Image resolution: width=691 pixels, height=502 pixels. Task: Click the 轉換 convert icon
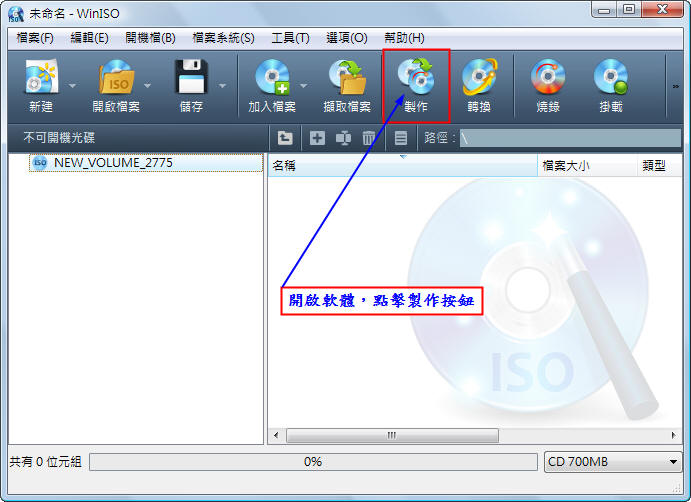click(x=479, y=77)
